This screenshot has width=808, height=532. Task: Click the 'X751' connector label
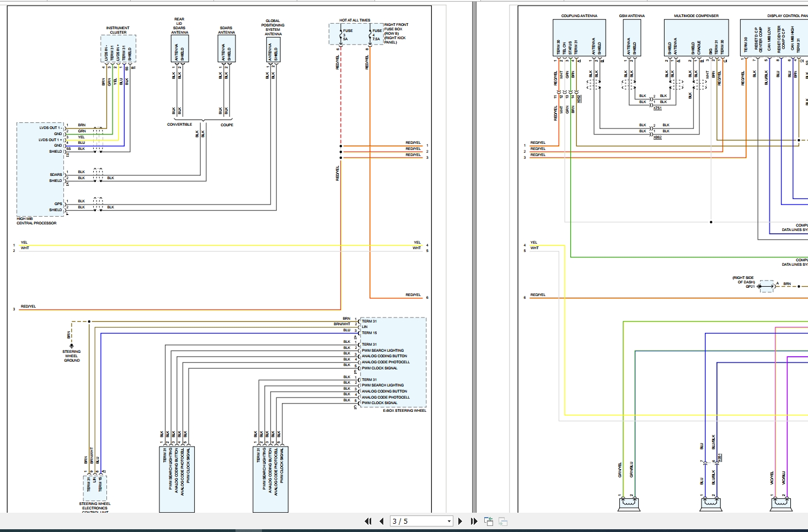tap(657, 108)
